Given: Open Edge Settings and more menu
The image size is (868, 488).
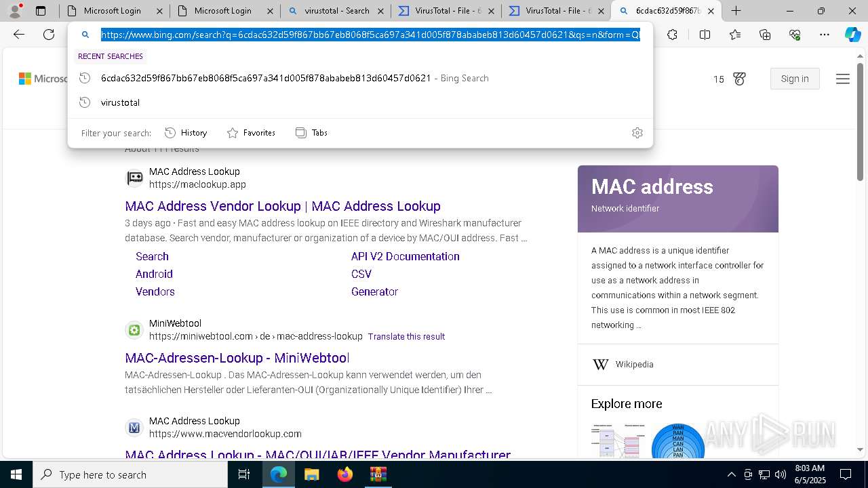Looking at the screenshot, I should pos(825,35).
